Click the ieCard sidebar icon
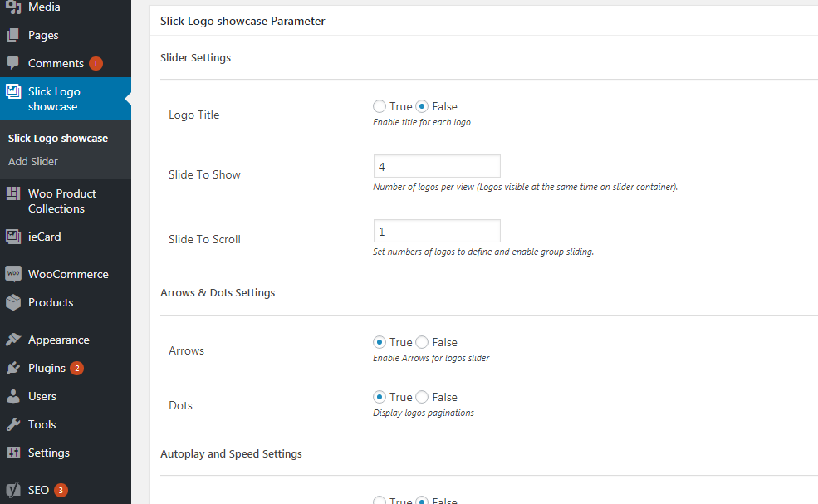The height and width of the screenshot is (504, 818). click(13, 237)
